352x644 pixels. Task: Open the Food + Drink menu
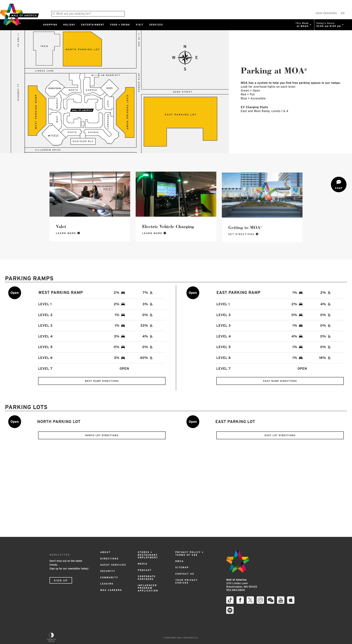coord(120,25)
